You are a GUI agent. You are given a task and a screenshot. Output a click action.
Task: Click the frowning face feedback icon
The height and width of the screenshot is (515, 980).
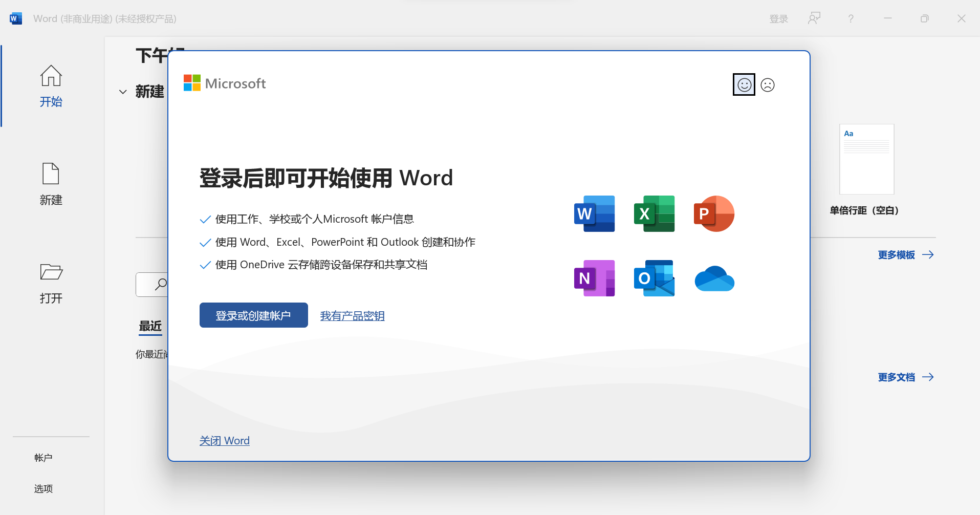click(x=768, y=84)
